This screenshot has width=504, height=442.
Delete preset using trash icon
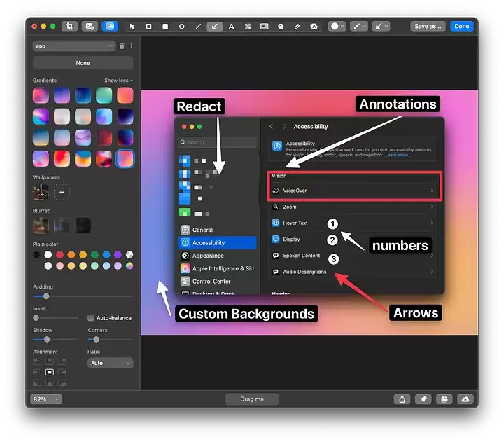coord(122,46)
